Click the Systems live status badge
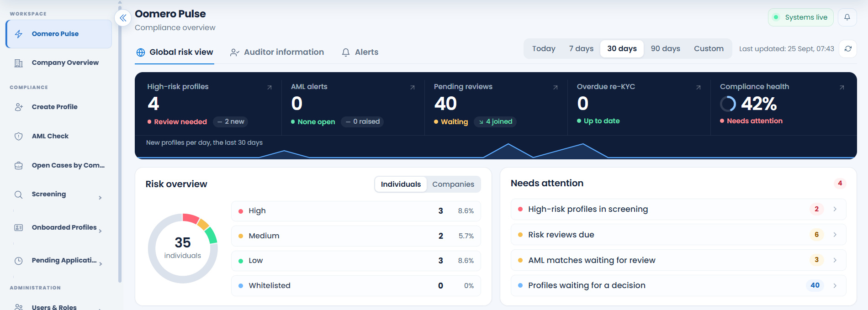 click(x=800, y=17)
